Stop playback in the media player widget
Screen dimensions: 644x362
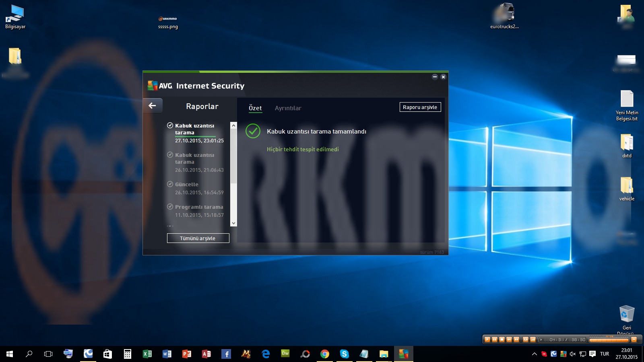click(x=502, y=339)
